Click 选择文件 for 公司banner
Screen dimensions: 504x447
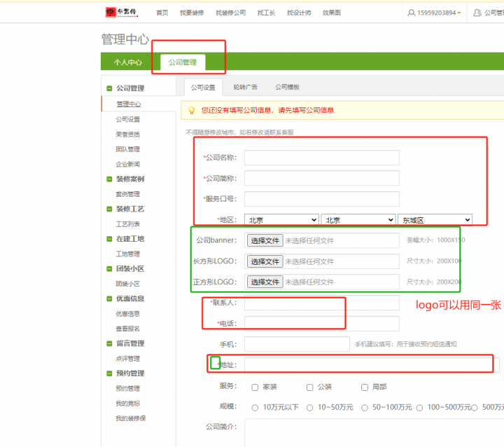pyautogui.click(x=265, y=240)
